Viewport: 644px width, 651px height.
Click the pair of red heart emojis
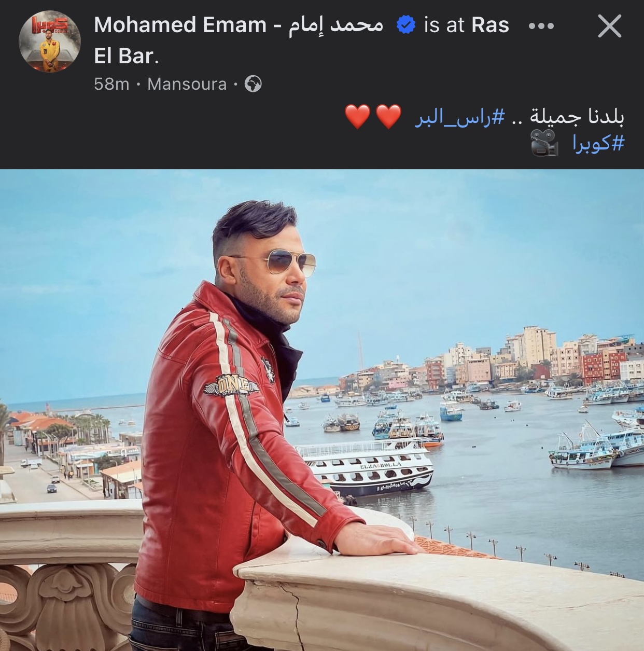coord(373,117)
